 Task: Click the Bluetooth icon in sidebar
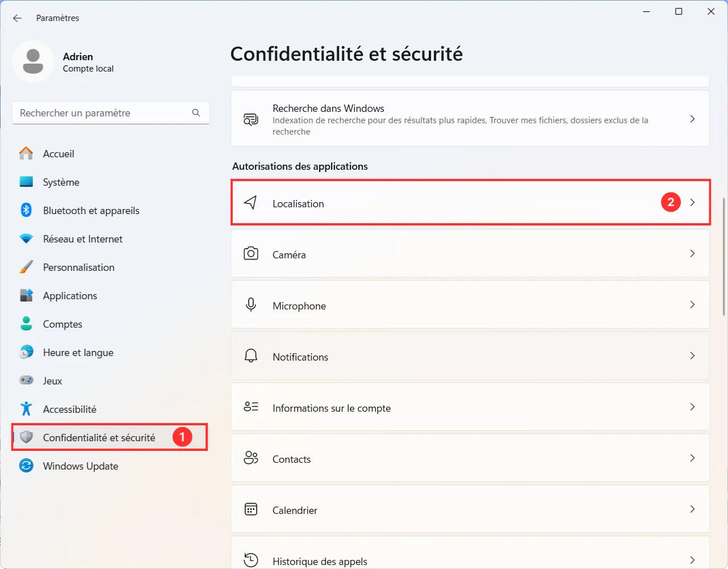pyautogui.click(x=26, y=210)
